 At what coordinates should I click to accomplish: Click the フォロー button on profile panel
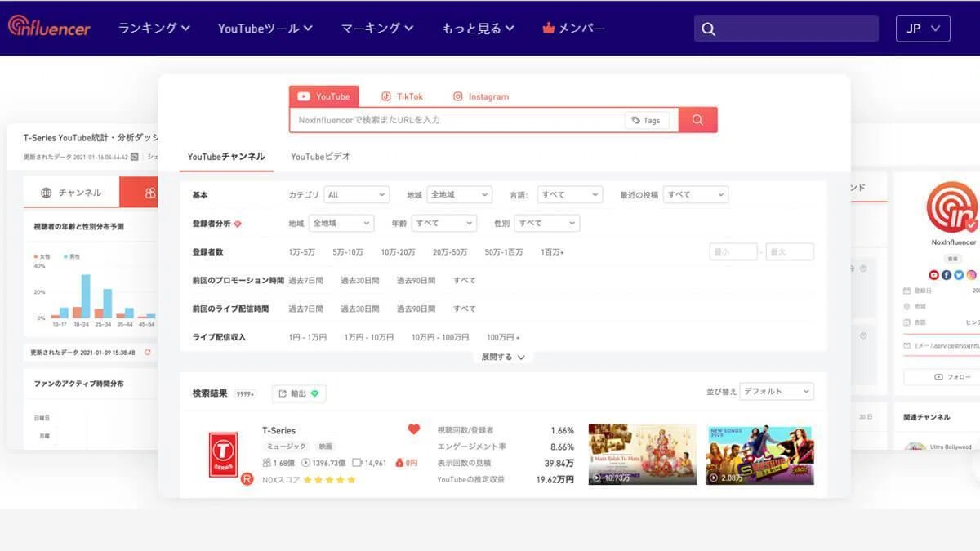[x=952, y=377]
